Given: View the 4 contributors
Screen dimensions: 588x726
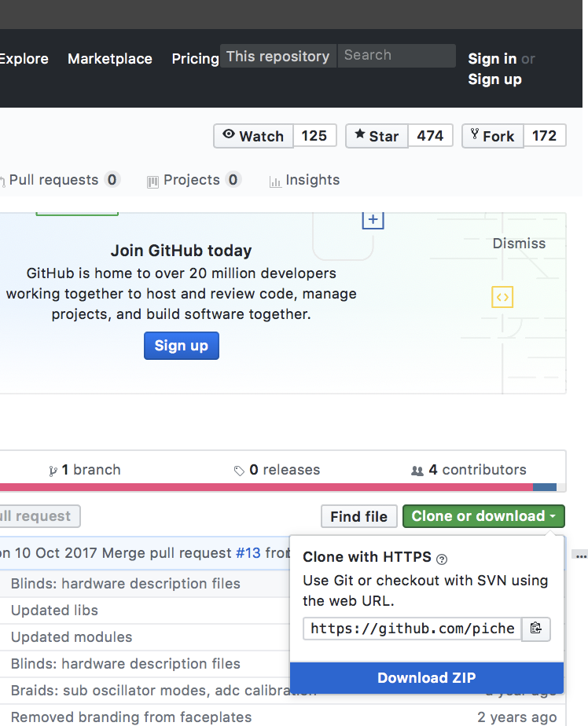Looking at the screenshot, I should click(x=469, y=470).
